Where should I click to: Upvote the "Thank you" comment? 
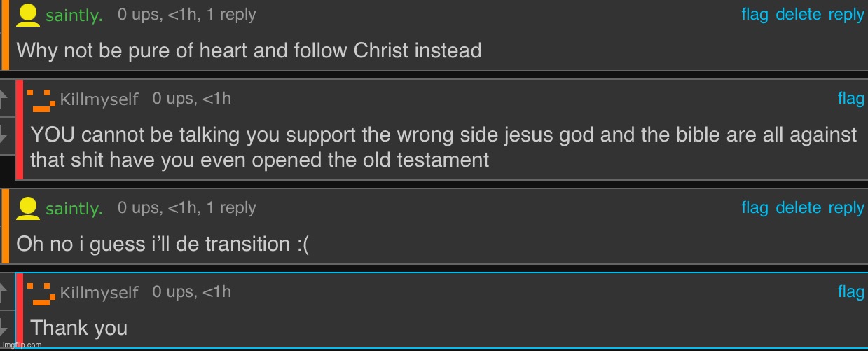(x=6, y=293)
